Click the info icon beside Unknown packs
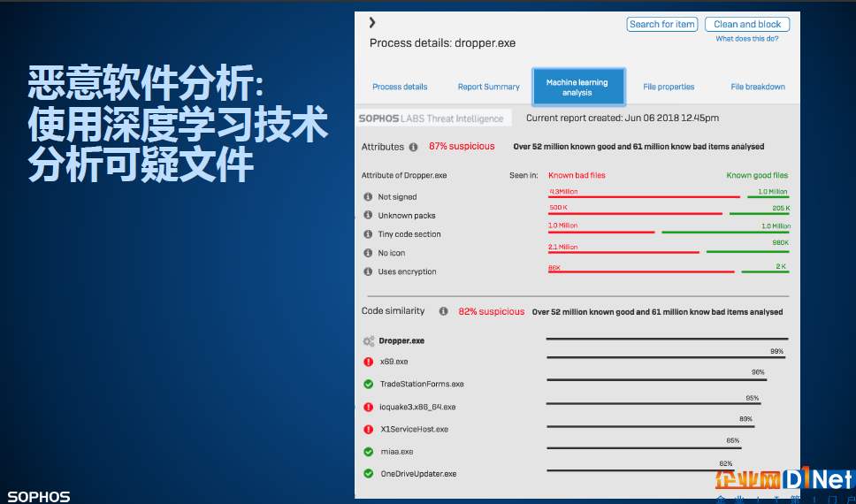 [x=368, y=215]
